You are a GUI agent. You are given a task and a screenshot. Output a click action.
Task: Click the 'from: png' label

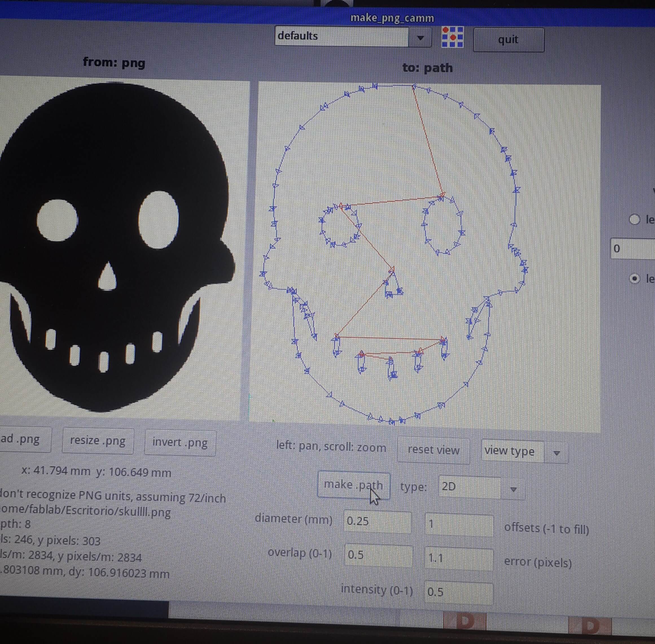click(114, 63)
